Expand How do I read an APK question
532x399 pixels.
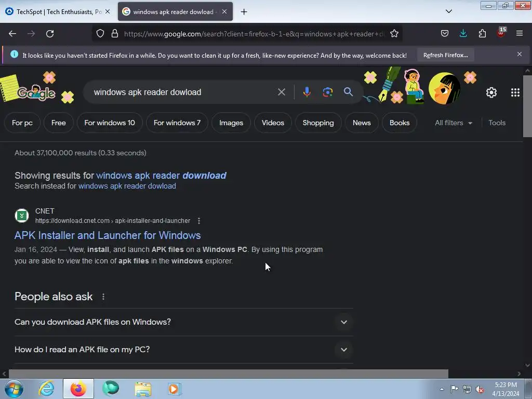tap(183, 350)
